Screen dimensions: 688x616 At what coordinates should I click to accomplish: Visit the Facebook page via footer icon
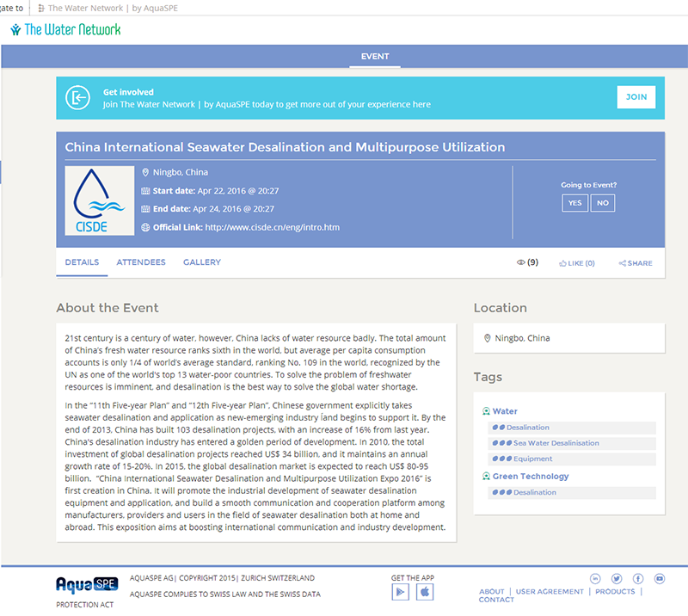pos(638,579)
